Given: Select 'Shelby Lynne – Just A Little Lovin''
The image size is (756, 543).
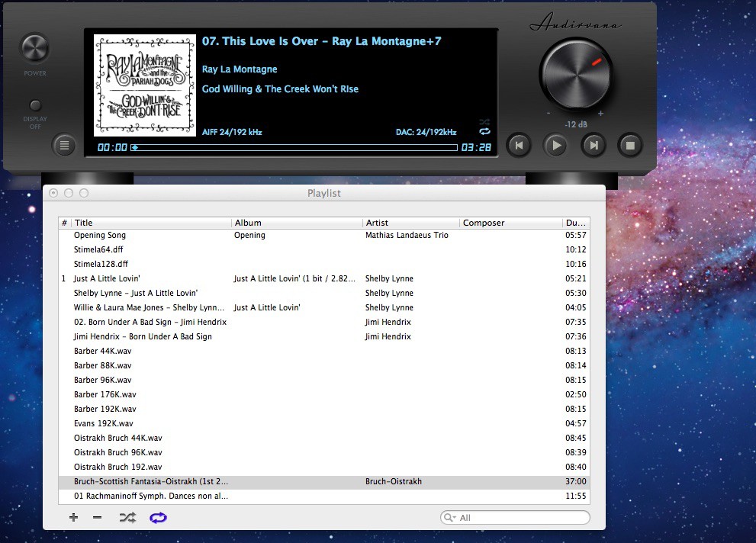Looking at the screenshot, I should click(324, 293).
